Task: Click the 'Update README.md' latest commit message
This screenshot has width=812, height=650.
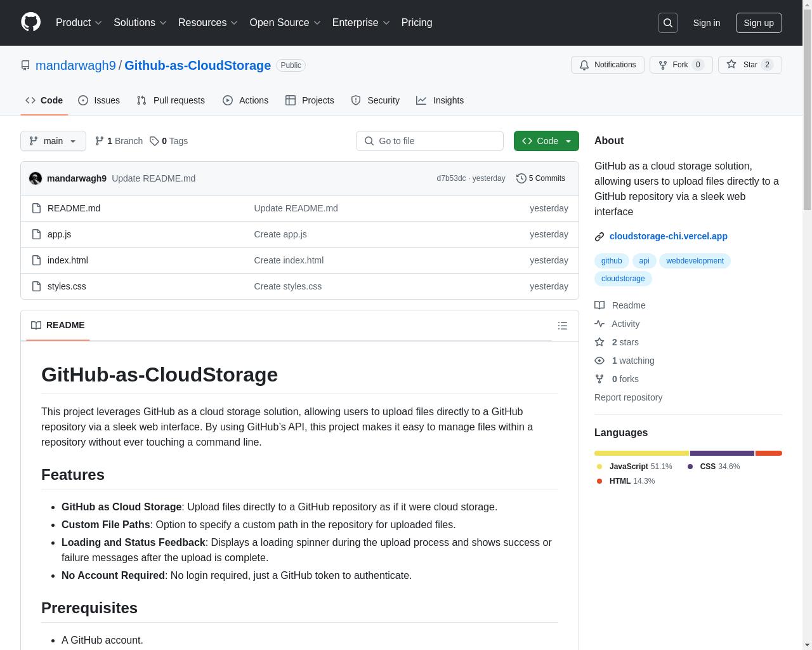Action: point(154,178)
